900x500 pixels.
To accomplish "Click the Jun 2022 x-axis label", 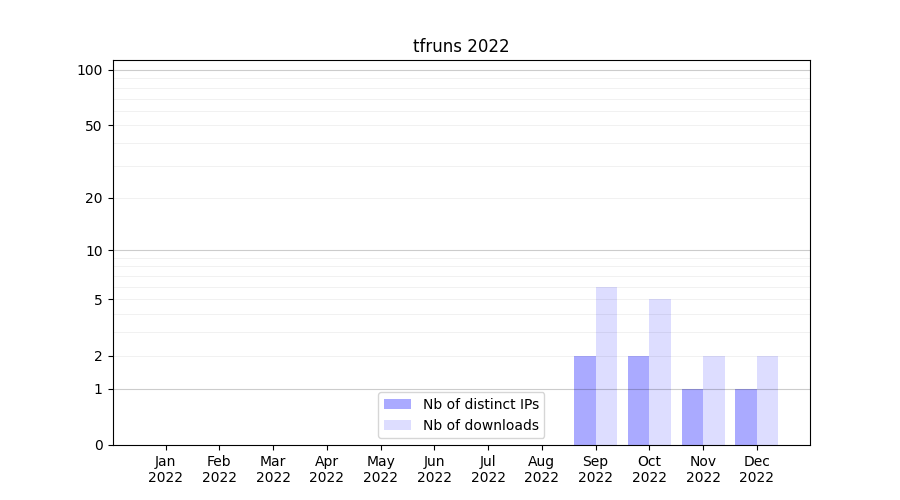I will point(434,469).
